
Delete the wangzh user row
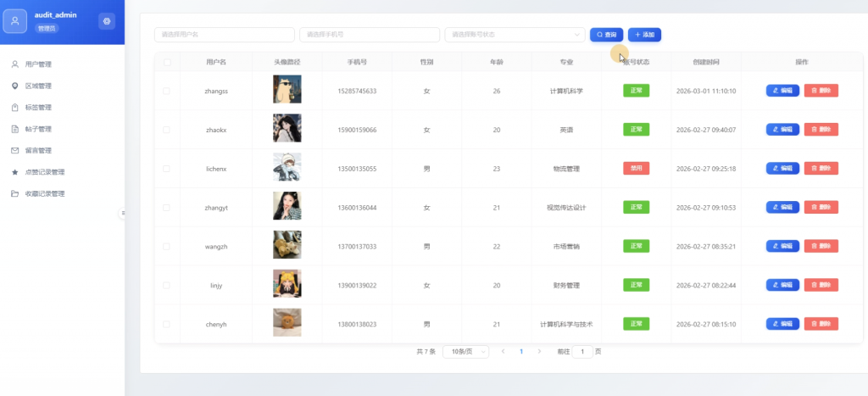[x=821, y=246]
